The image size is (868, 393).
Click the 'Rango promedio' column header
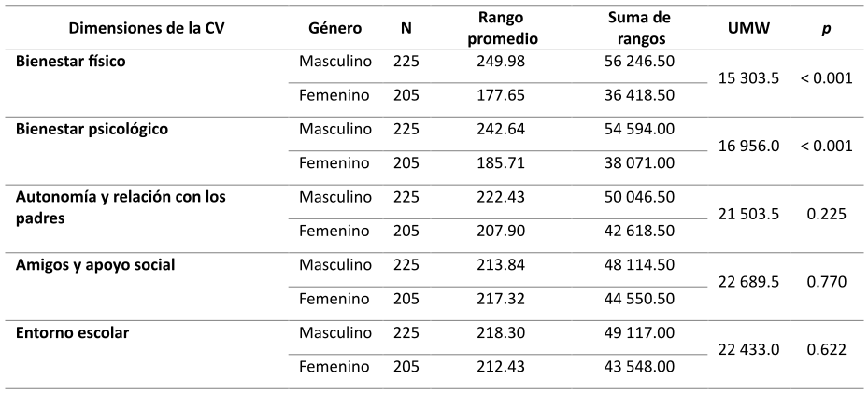pyautogui.click(x=505, y=28)
